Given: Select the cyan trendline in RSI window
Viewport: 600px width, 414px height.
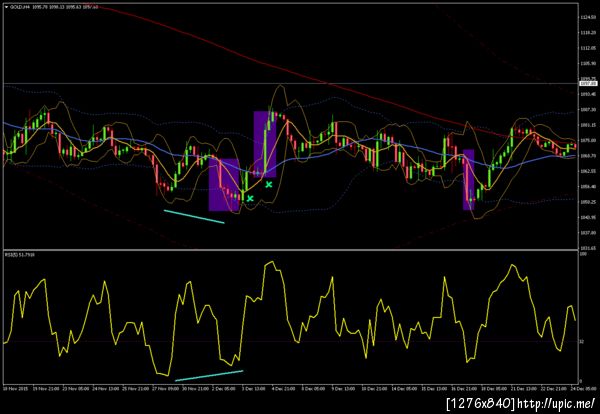Looking at the screenshot, I should coord(209,375).
